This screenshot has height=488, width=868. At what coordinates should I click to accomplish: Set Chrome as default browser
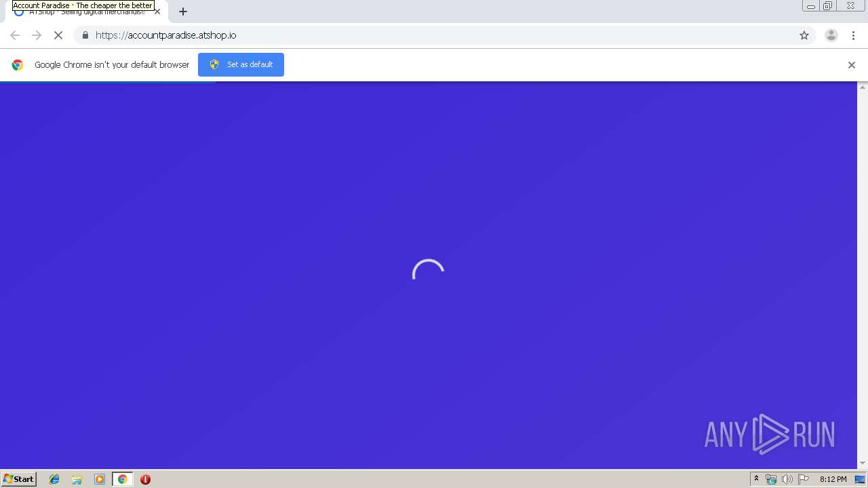pos(241,64)
